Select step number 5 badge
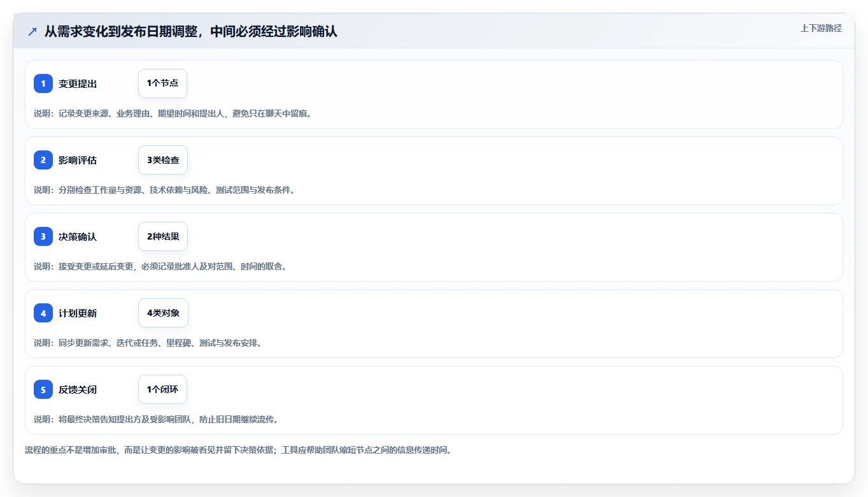 [x=43, y=389]
